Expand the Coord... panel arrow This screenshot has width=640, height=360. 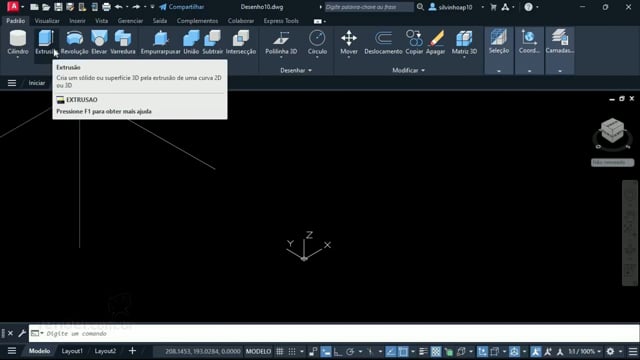tap(529, 71)
